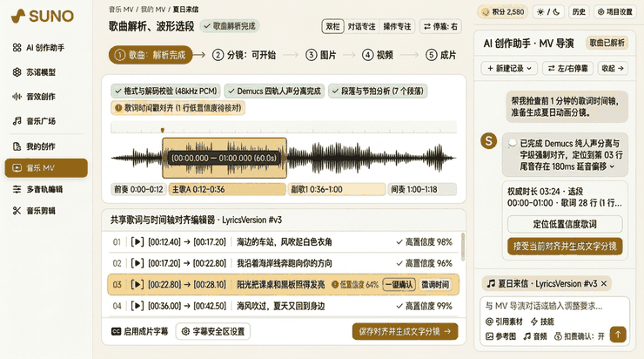644x359 pixels.
Task: Open 音乐剪辑 scissors item
Action: [x=35, y=211]
